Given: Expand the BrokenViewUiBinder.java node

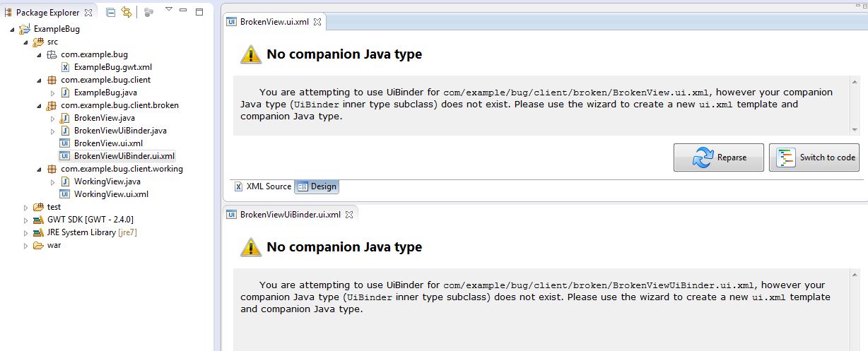Looking at the screenshot, I should 52,131.
